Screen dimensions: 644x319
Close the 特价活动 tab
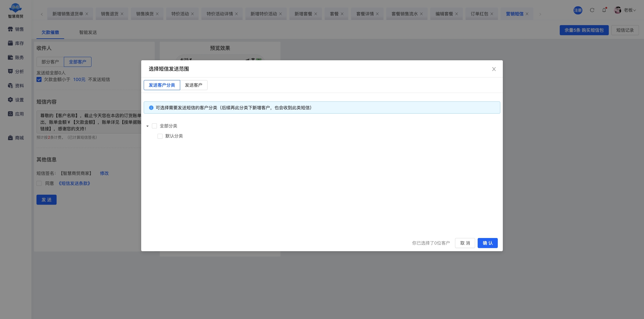coord(192,14)
